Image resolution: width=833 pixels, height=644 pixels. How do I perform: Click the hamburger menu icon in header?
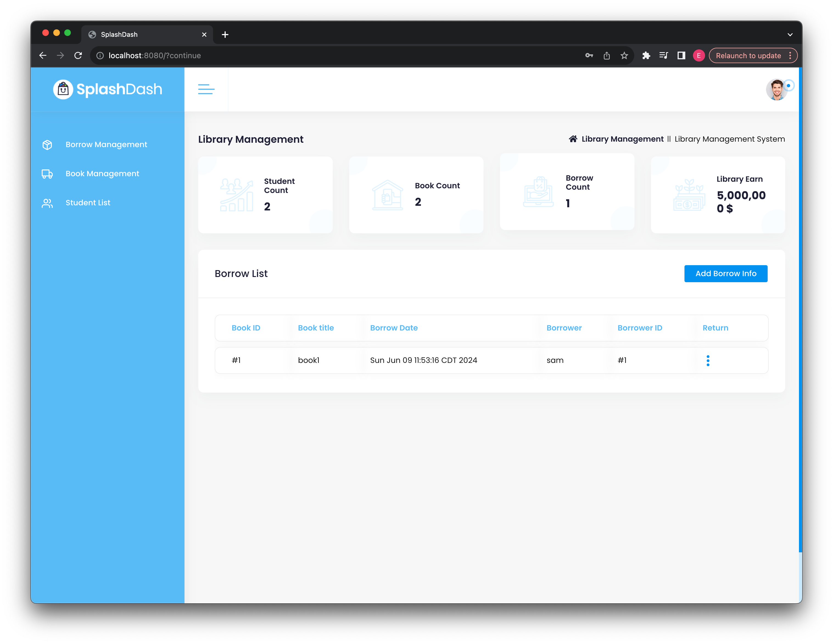click(x=206, y=89)
